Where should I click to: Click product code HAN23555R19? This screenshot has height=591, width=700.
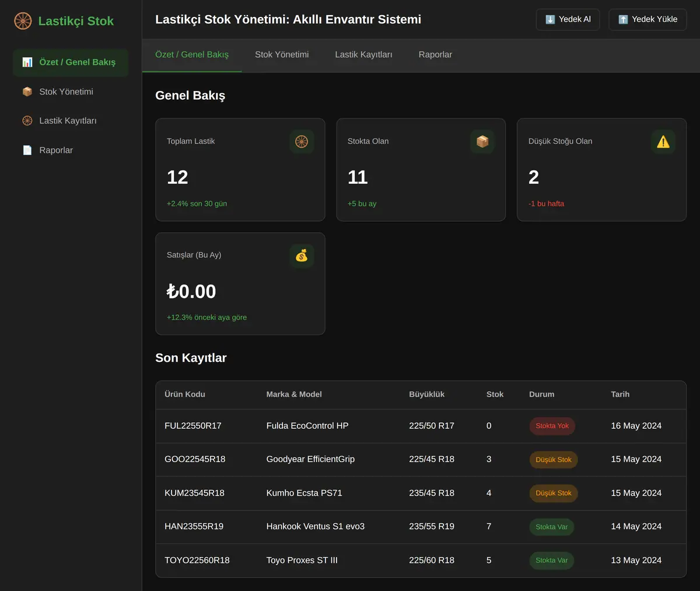(x=194, y=526)
